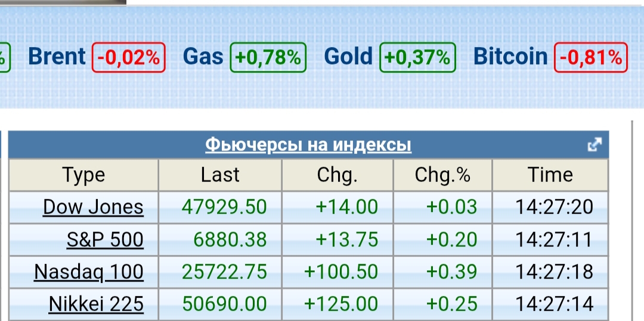Click the Chg.% column header
The height and width of the screenshot is (321, 644).
(442, 175)
